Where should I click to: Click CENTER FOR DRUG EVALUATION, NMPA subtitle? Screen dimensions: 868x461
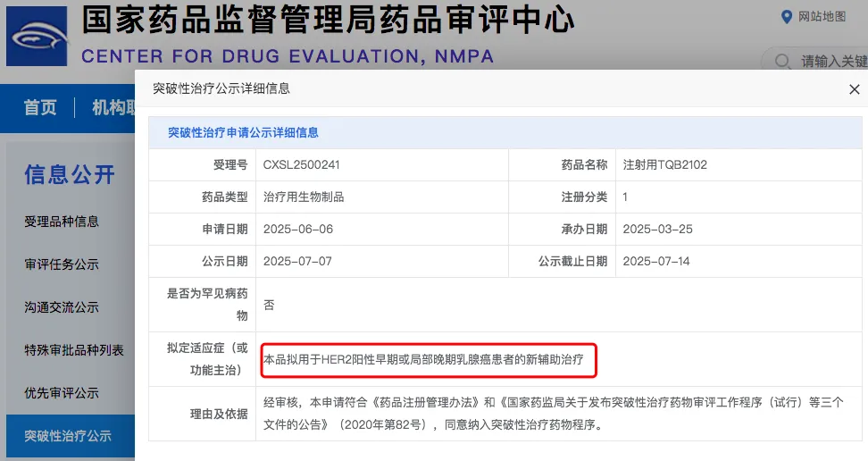click(x=288, y=56)
